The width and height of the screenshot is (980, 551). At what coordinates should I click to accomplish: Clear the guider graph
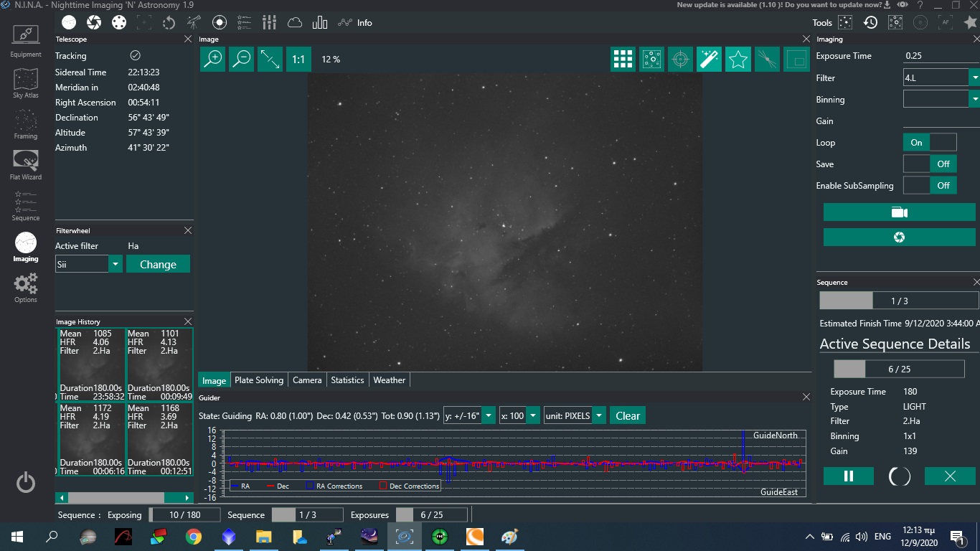[x=627, y=416]
